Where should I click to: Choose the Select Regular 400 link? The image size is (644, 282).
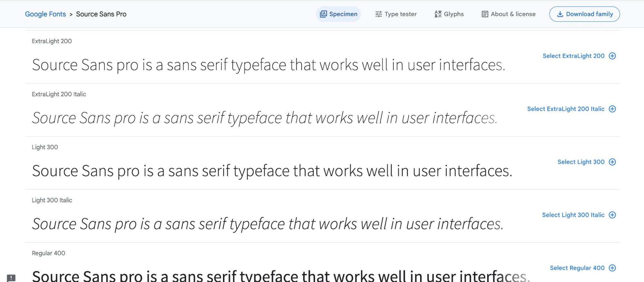[577, 268]
